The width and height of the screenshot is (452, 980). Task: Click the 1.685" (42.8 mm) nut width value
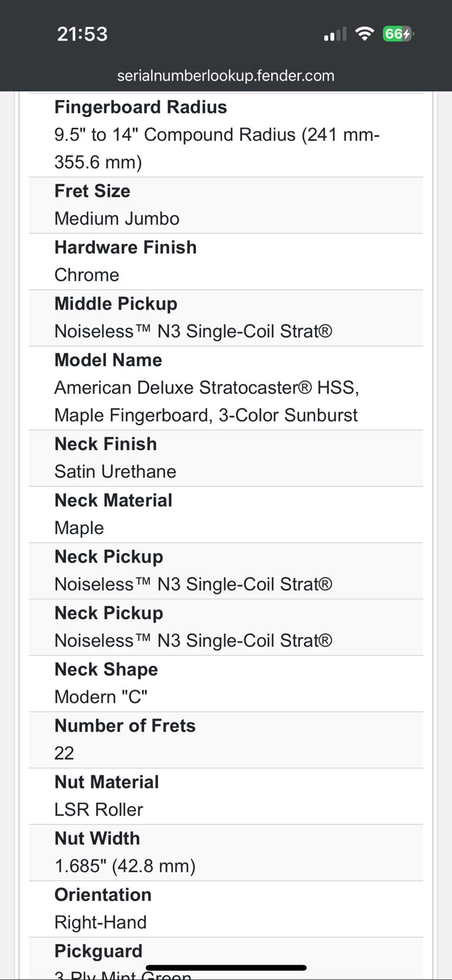124,866
